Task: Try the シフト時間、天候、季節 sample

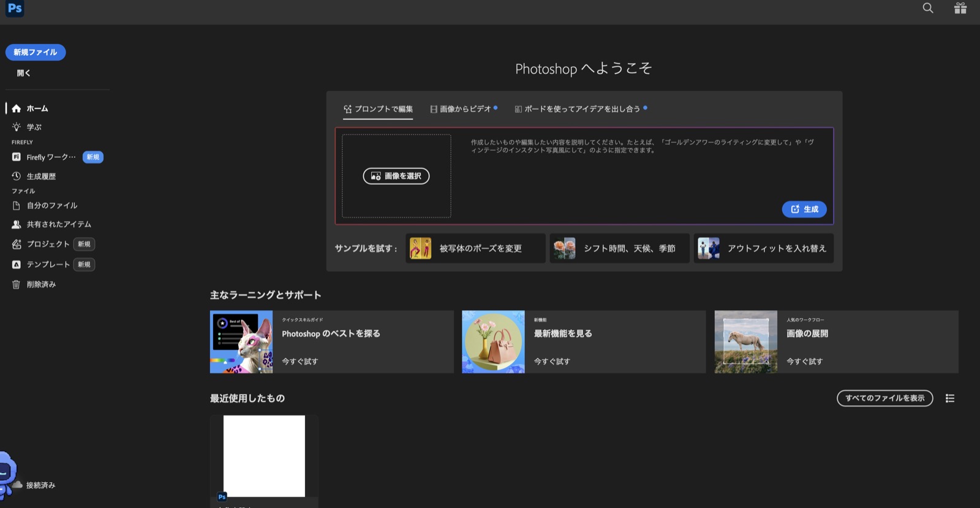Action: point(619,248)
